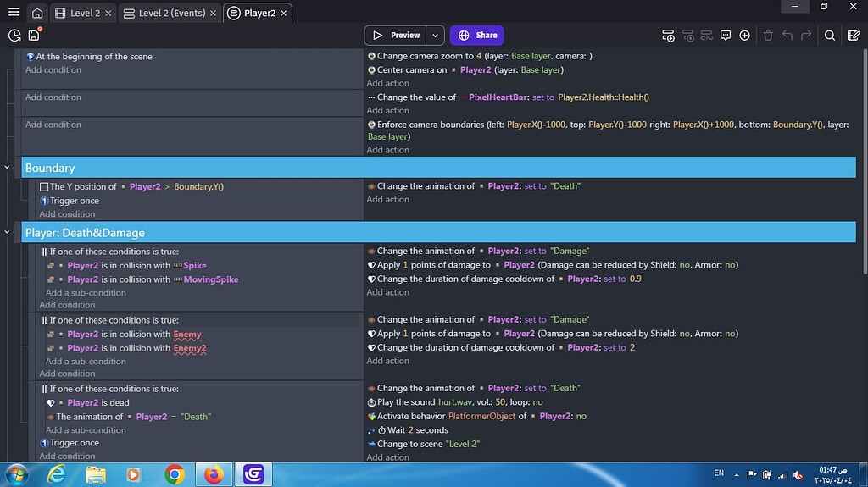Open Google Chrome from the taskbar

point(175,474)
